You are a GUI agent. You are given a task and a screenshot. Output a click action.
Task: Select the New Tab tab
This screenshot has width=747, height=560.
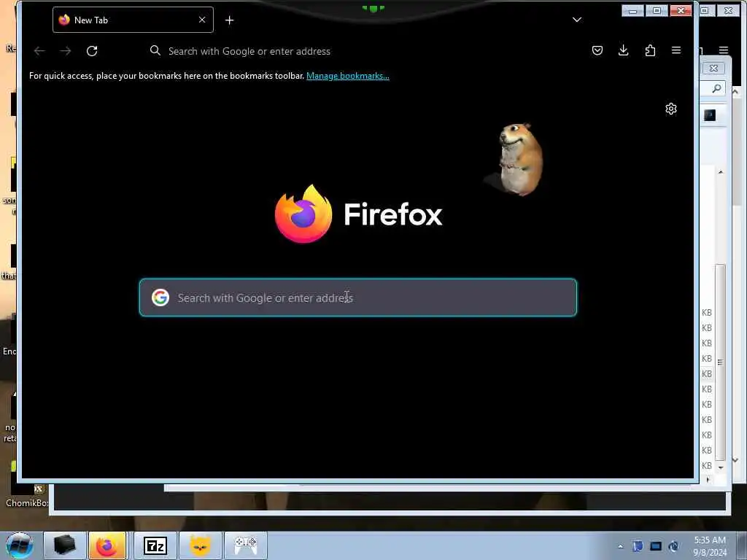pos(133,20)
